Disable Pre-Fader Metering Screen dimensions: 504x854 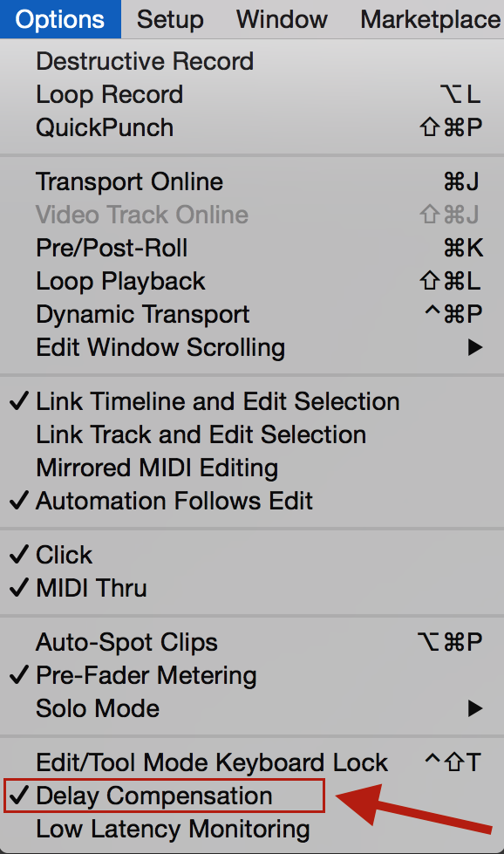pyautogui.click(x=146, y=675)
